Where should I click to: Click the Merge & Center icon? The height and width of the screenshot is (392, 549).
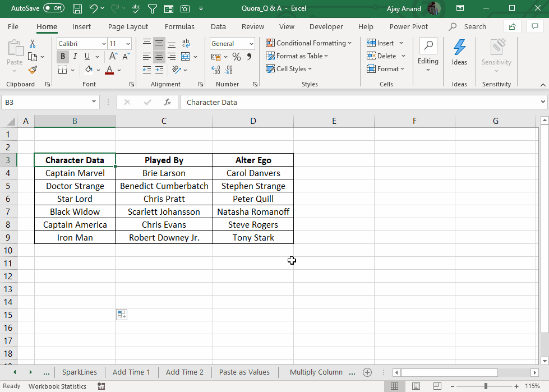point(185,56)
